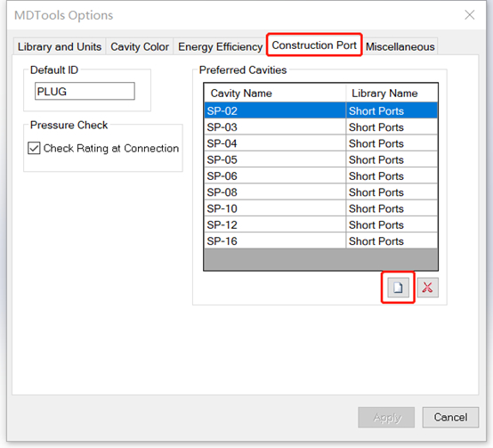
Task: Click the Cancel button
Action: [x=450, y=417]
